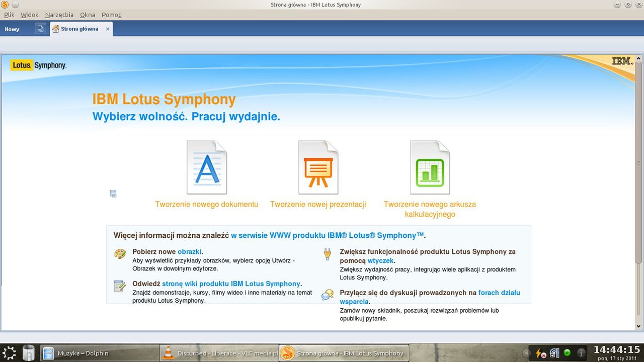Click the round pin button in title bar
The image size is (644, 362).
(15, 5)
